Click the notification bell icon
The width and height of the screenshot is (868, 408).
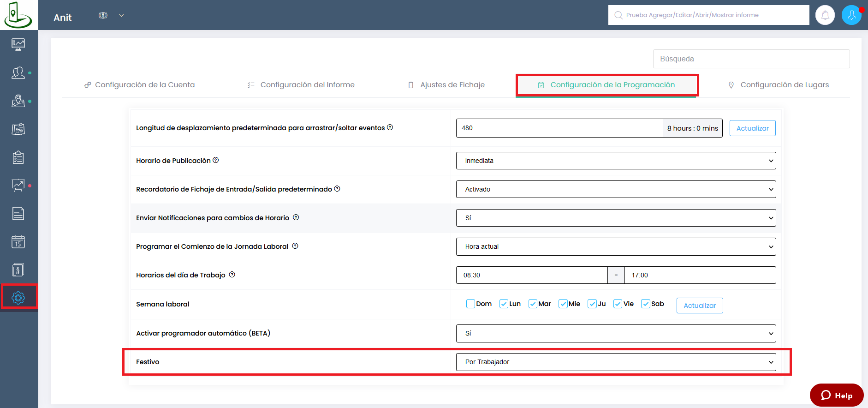(x=825, y=15)
